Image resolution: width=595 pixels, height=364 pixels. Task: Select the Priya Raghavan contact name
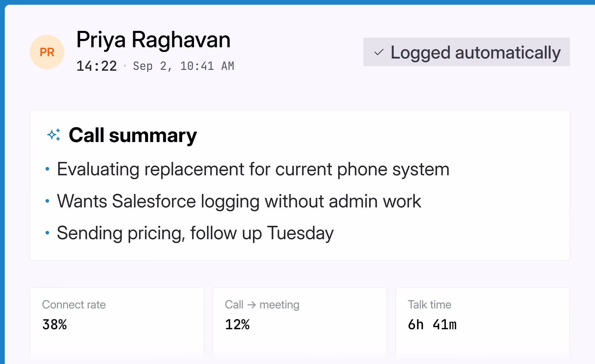(x=153, y=40)
